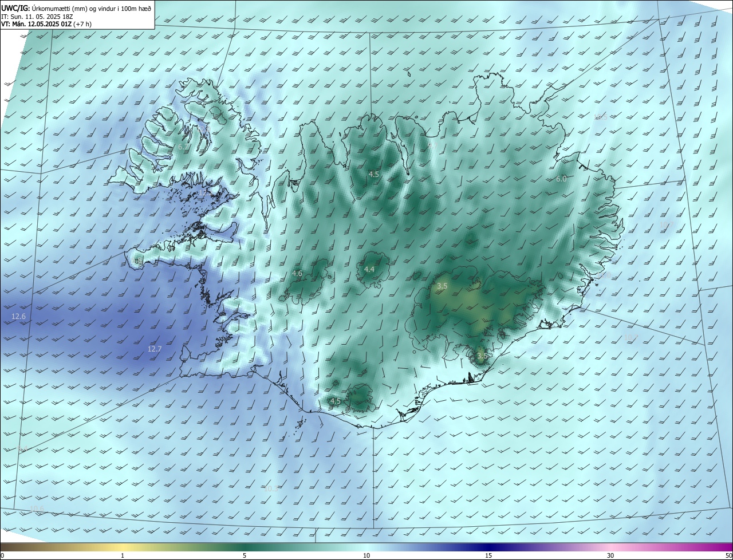The height and width of the screenshot is (560, 733).
Task: Click the 30 tick label on the color scale
Action: (x=610, y=555)
